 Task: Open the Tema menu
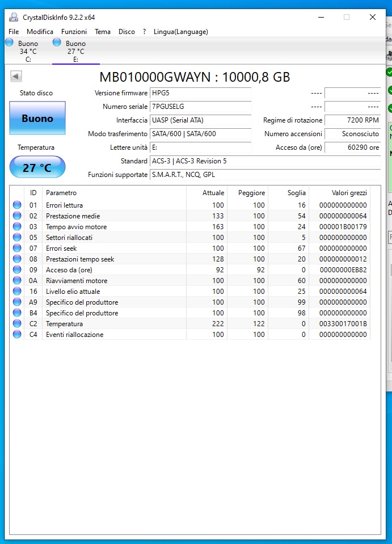tap(103, 32)
